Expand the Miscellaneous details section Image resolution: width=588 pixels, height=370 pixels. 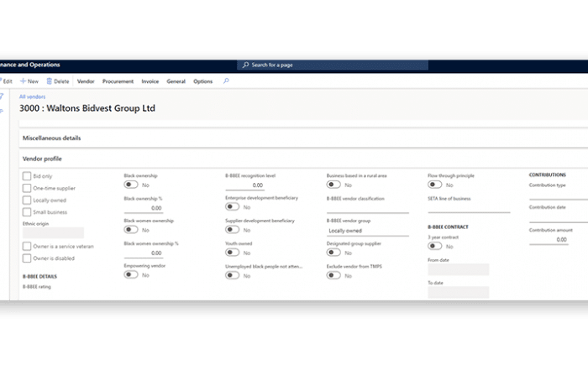pos(50,138)
